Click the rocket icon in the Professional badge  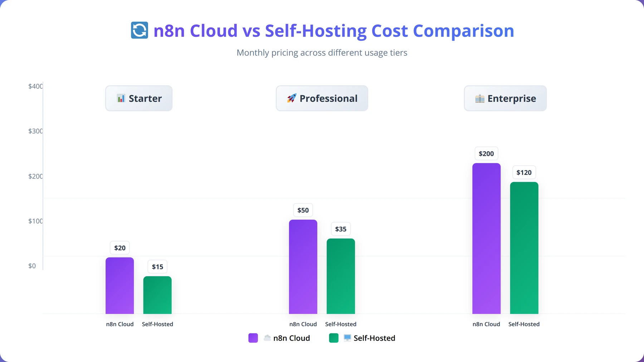(x=292, y=98)
